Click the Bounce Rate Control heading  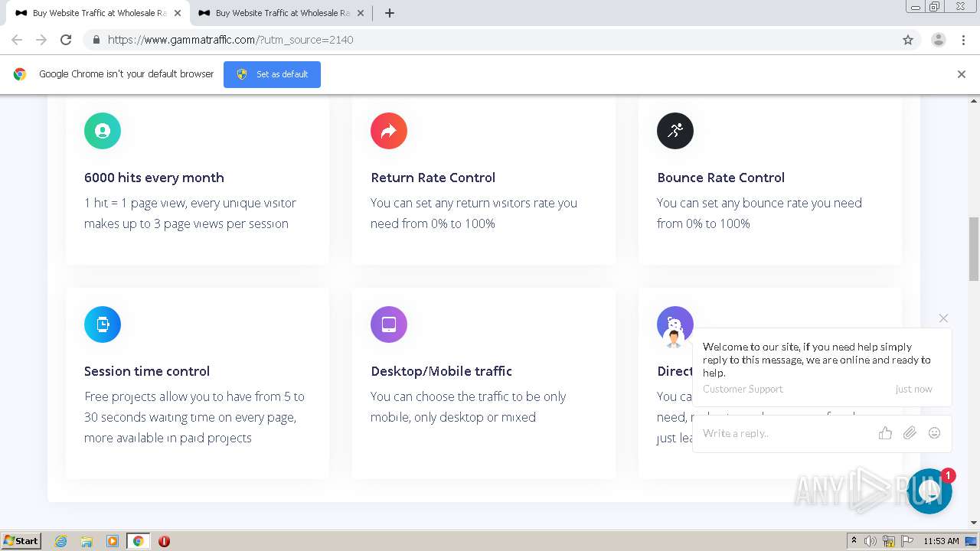coord(721,178)
